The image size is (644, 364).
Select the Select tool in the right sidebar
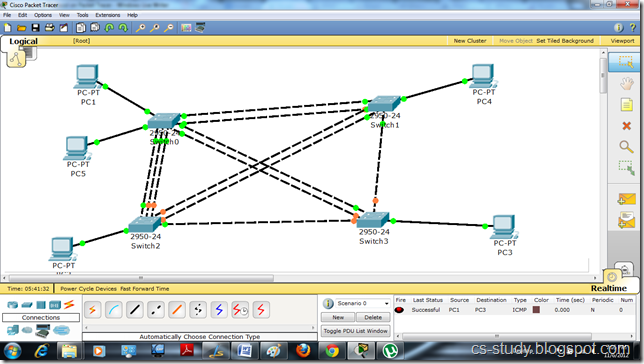(626, 62)
